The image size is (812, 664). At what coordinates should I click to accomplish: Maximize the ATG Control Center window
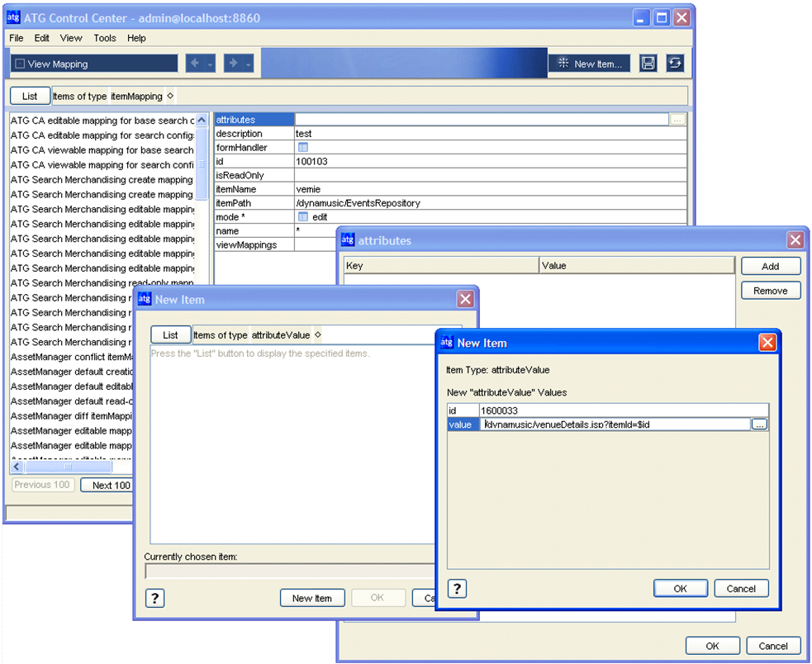[x=662, y=17]
